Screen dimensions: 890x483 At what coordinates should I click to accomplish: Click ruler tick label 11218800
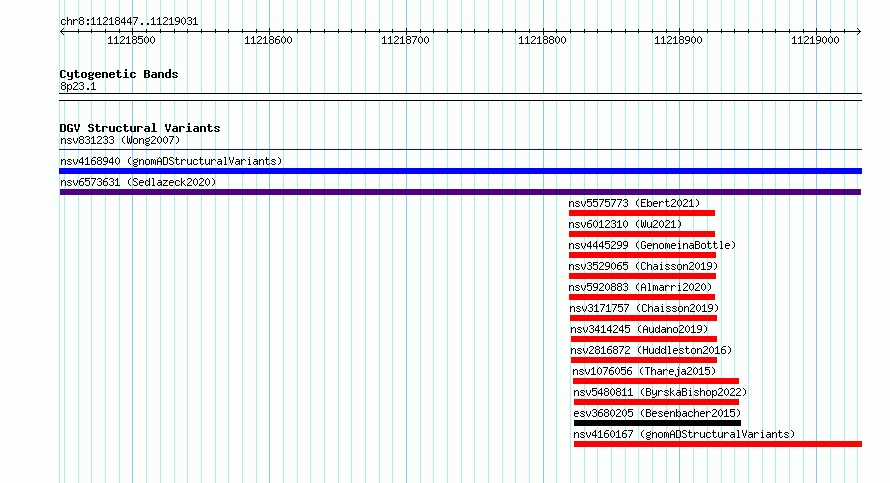pyautogui.click(x=542, y=40)
